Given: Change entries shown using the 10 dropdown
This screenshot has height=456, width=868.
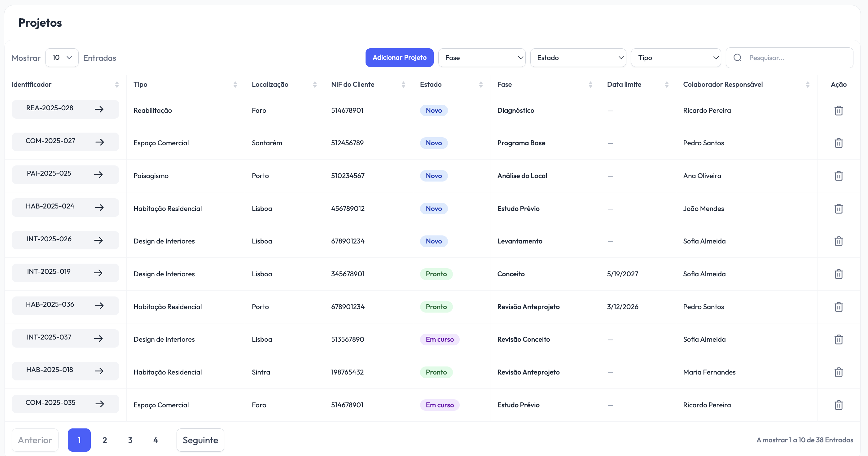Looking at the screenshot, I should click(62, 58).
